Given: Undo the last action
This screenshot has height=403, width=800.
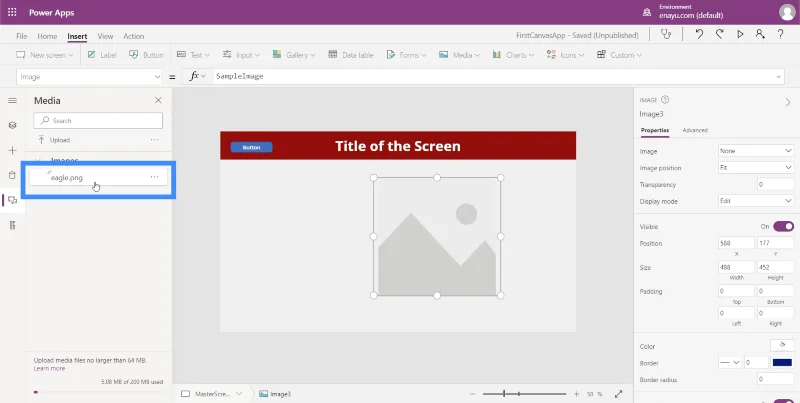Looking at the screenshot, I should pos(699,35).
